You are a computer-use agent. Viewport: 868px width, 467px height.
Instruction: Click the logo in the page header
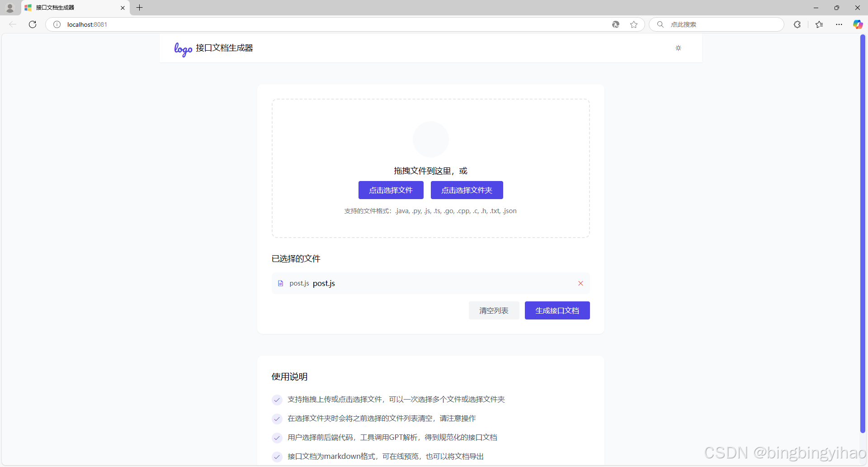tap(183, 49)
